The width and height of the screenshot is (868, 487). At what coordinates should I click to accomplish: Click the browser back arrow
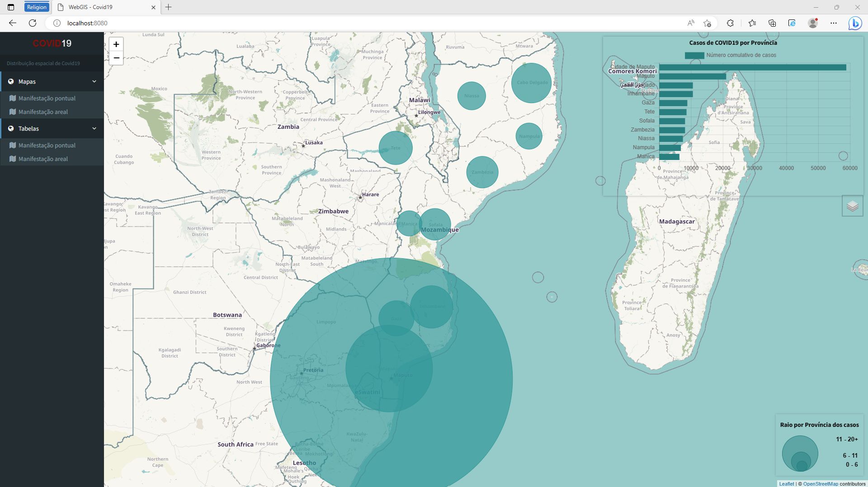tap(13, 23)
